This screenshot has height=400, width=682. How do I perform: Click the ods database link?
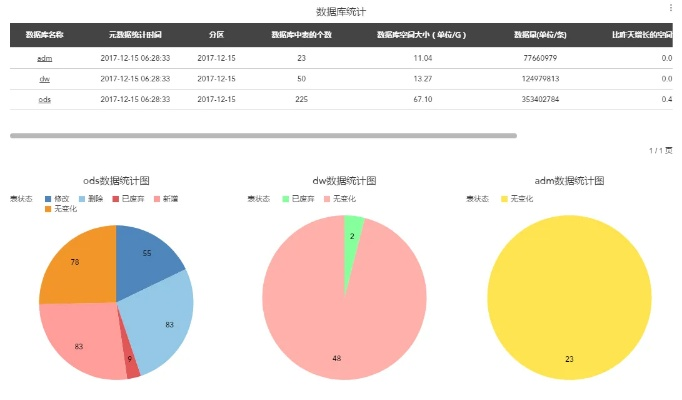pyautogui.click(x=44, y=99)
